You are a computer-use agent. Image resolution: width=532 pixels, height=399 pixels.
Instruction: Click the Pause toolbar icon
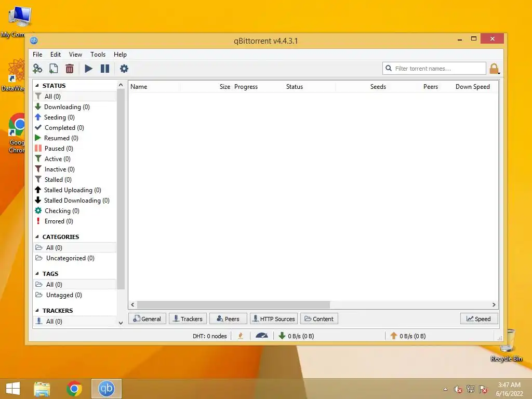105,69
